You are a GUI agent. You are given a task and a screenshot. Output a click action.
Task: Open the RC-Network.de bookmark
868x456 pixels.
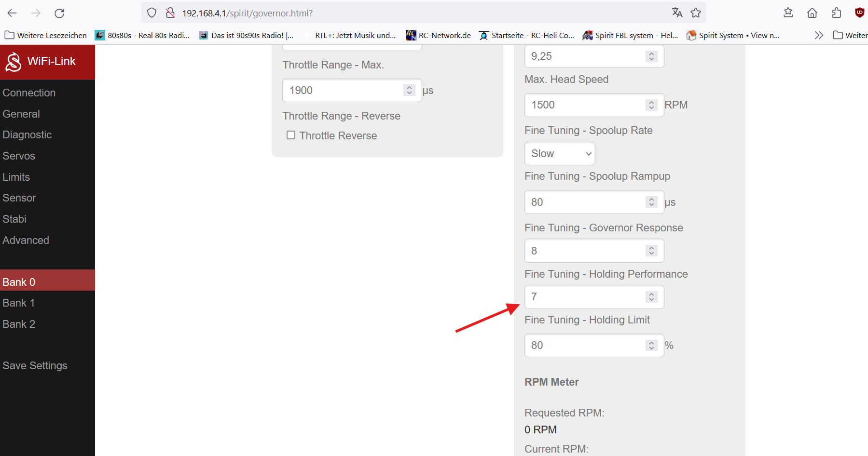439,35
